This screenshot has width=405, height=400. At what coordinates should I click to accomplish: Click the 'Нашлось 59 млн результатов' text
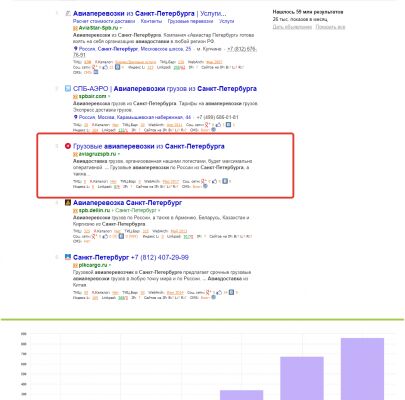click(308, 12)
